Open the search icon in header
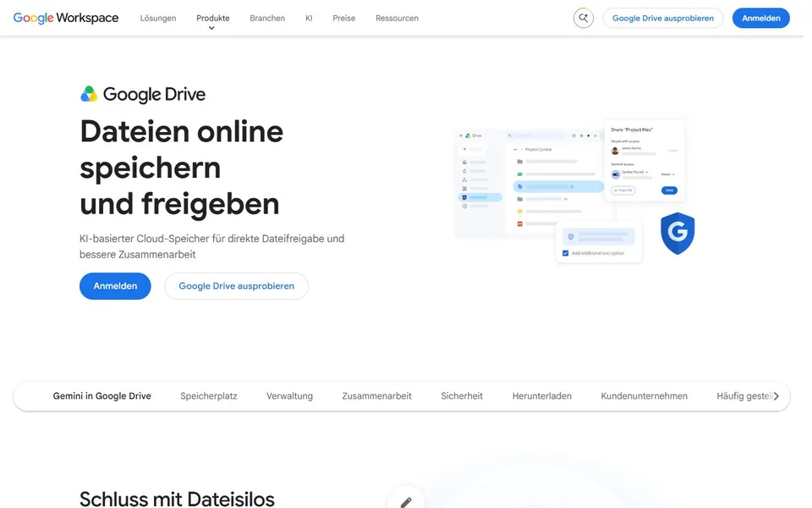Screen dimensions: 812x508 click(583, 18)
